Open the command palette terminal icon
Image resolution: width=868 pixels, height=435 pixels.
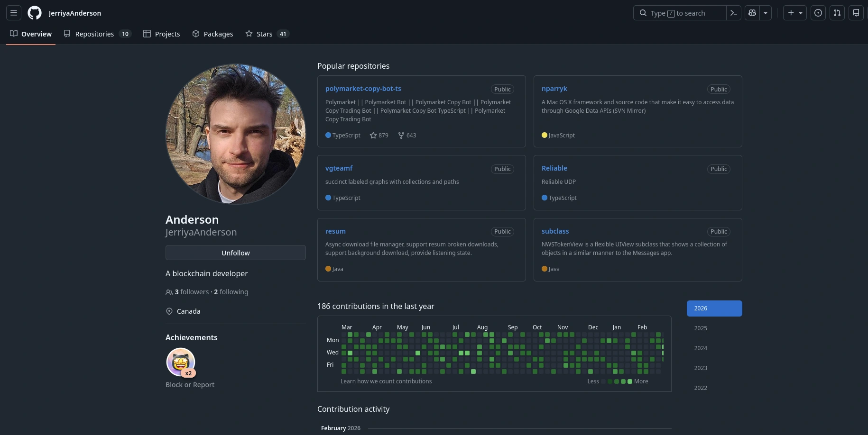pos(733,13)
